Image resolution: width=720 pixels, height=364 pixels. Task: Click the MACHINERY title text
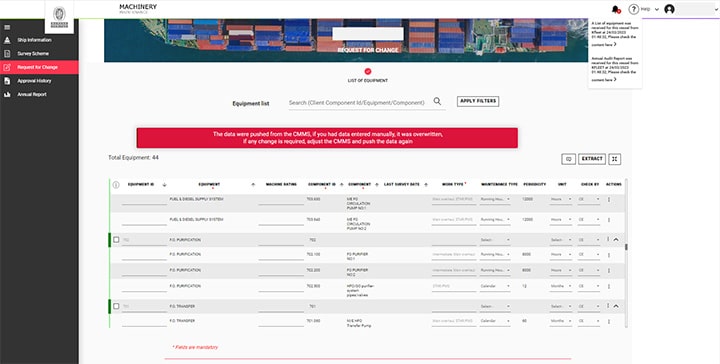tap(138, 7)
